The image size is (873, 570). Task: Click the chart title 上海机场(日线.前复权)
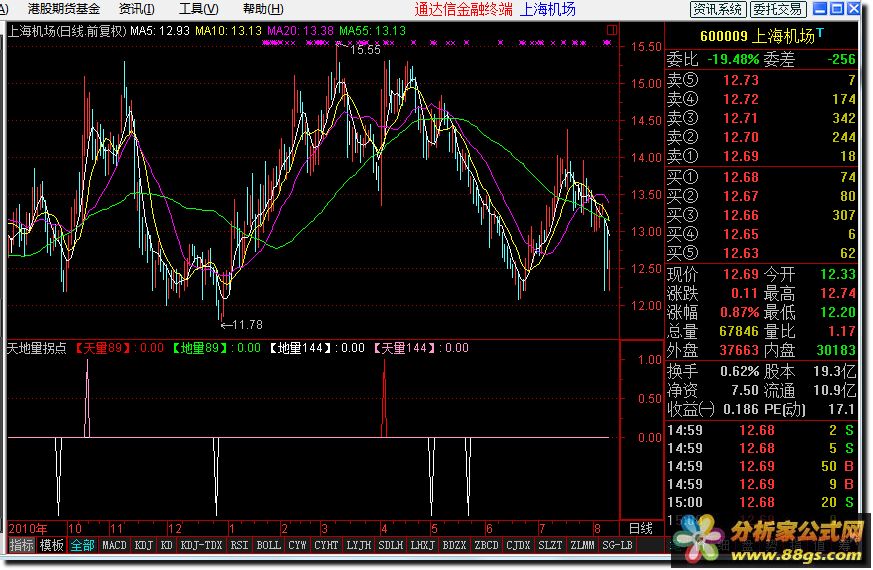pyautogui.click(x=67, y=31)
